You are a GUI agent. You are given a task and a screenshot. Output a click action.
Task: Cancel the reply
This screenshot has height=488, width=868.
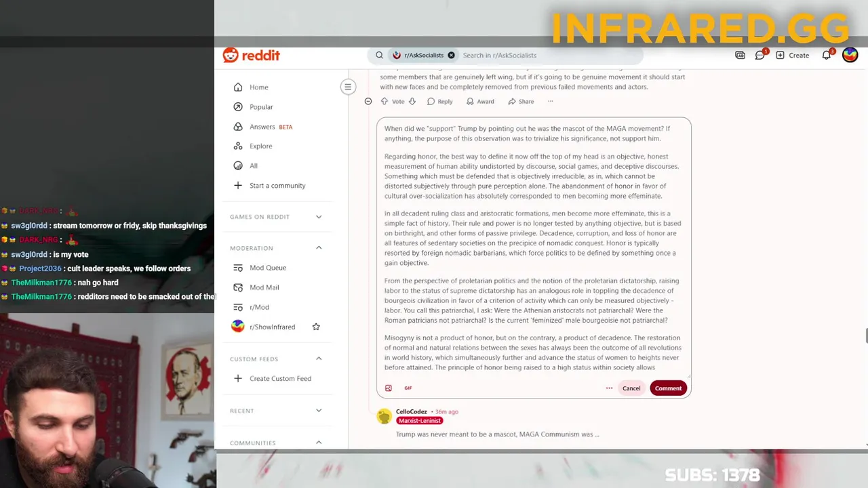(631, 388)
